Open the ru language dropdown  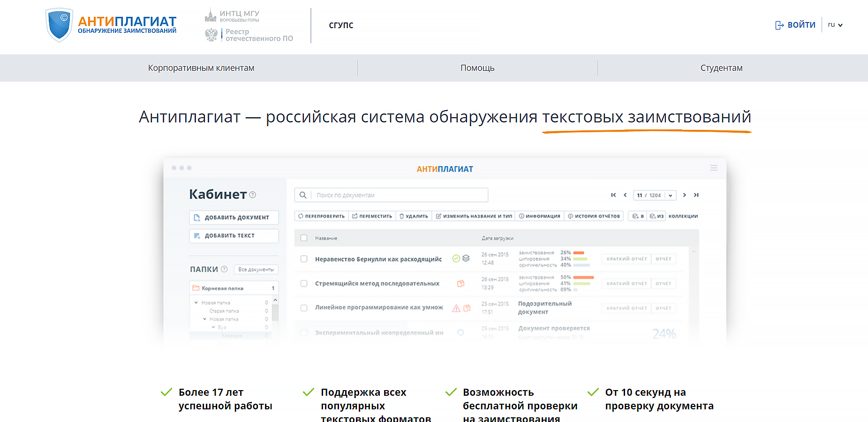[x=835, y=25]
